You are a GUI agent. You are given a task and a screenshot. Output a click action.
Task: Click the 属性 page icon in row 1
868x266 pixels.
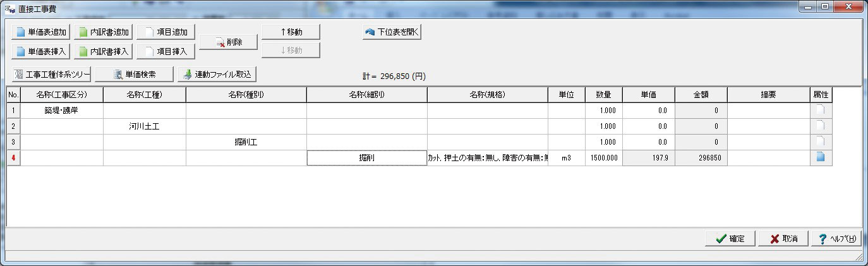point(821,111)
